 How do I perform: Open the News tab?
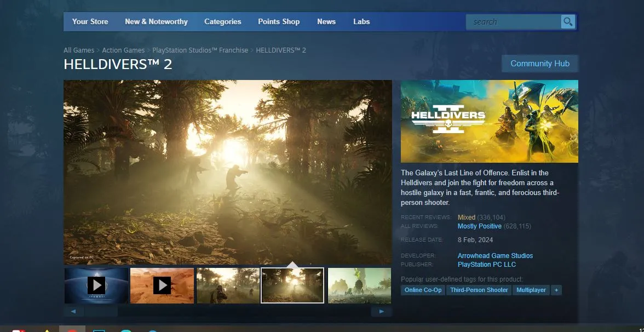pos(326,22)
